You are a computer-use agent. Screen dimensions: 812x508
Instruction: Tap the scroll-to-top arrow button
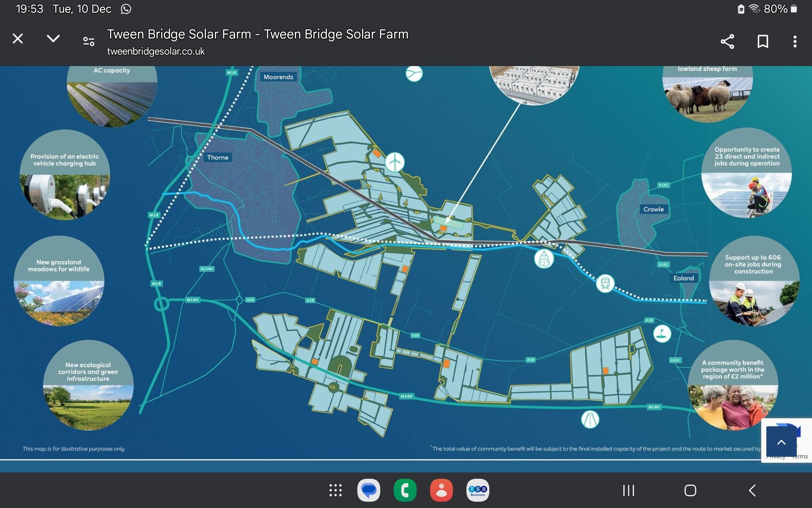pyautogui.click(x=781, y=442)
